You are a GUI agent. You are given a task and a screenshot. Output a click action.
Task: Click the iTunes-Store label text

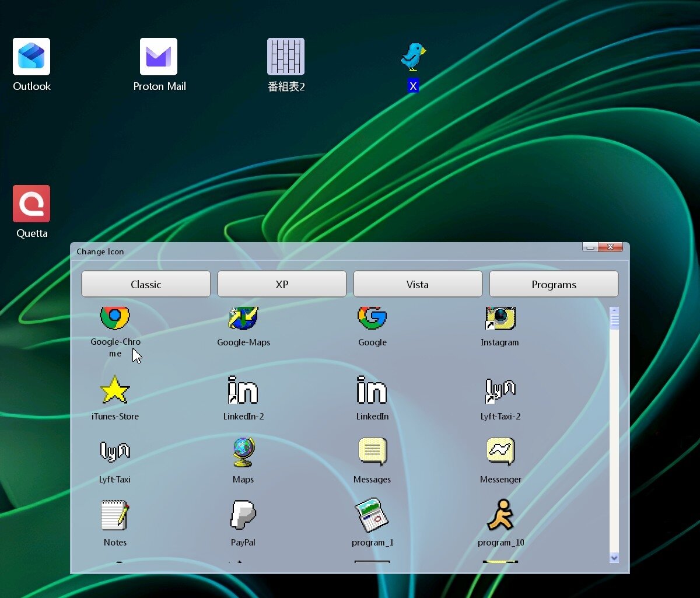coord(115,417)
